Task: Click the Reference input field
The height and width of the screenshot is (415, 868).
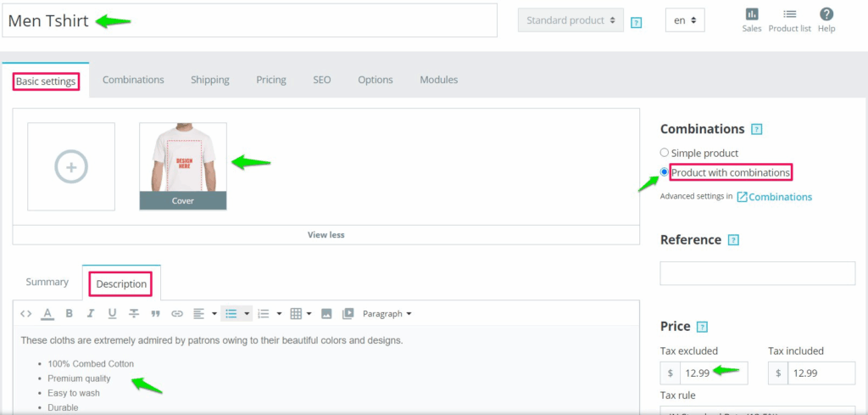Action: point(757,273)
